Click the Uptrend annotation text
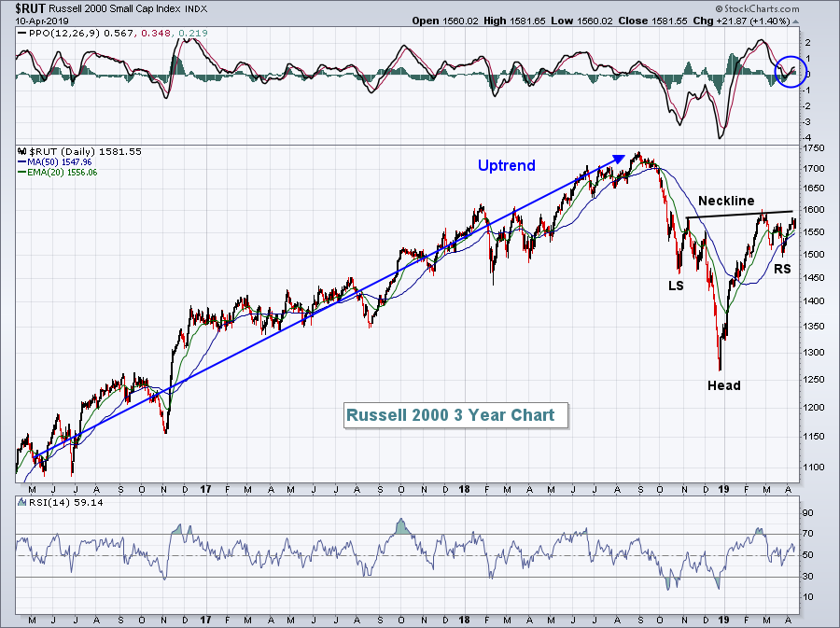 coord(506,165)
